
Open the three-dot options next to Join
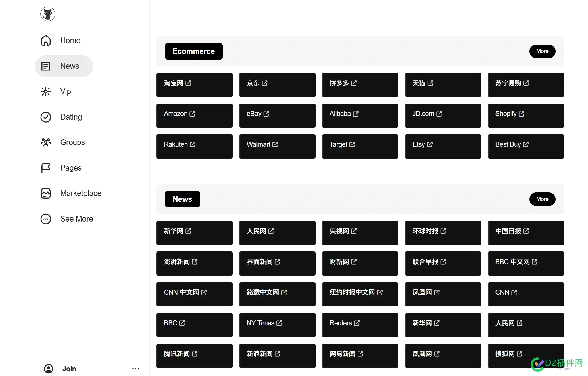[136, 369]
